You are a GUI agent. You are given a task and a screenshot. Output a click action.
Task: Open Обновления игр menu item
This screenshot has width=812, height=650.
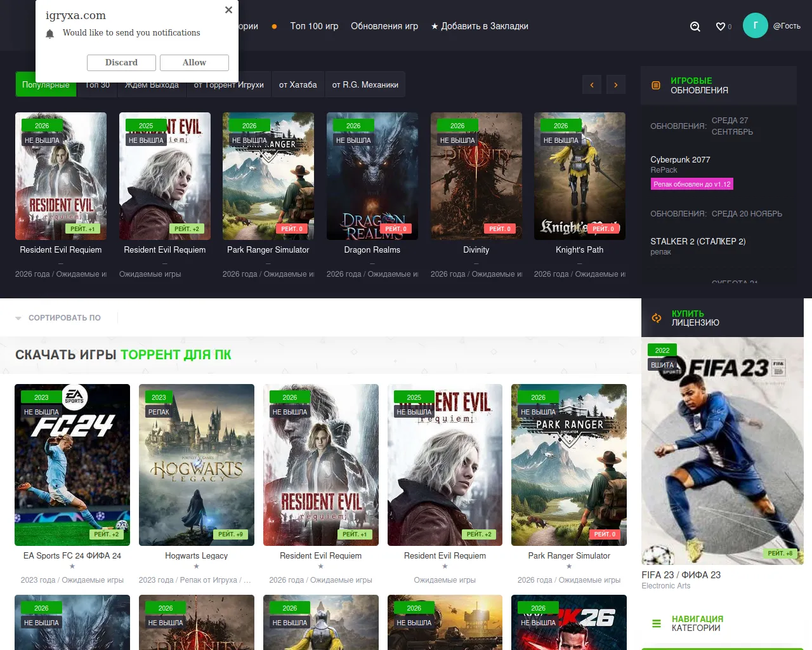pyautogui.click(x=384, y=26)
